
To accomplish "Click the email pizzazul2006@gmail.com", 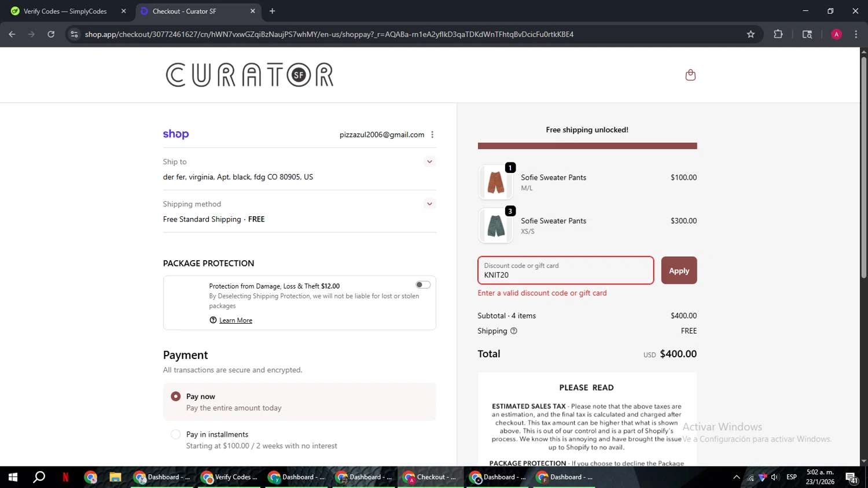I will tap(382, 135).
